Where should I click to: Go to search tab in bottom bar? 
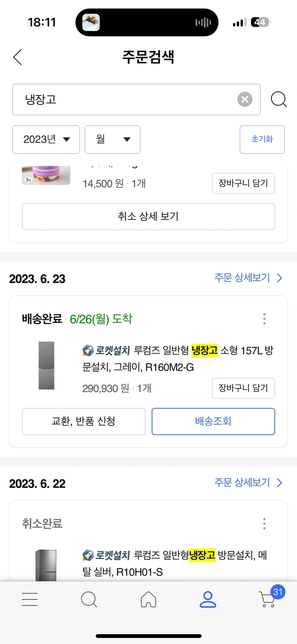[x=89, y=599]
